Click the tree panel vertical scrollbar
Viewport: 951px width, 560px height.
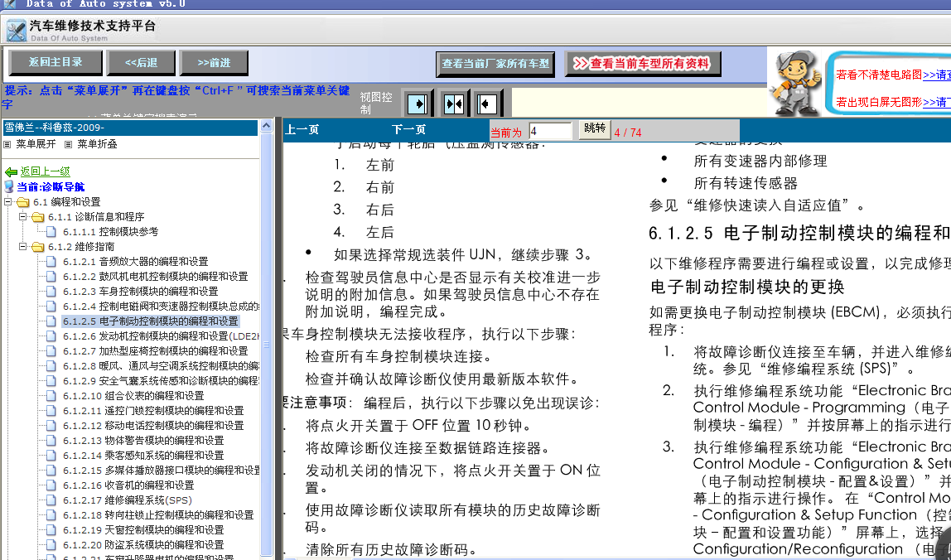(266, 345)
